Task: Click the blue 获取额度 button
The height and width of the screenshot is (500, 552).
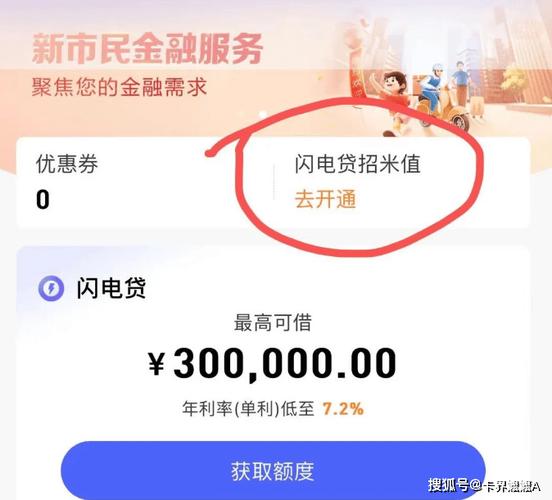Action: 273,470
